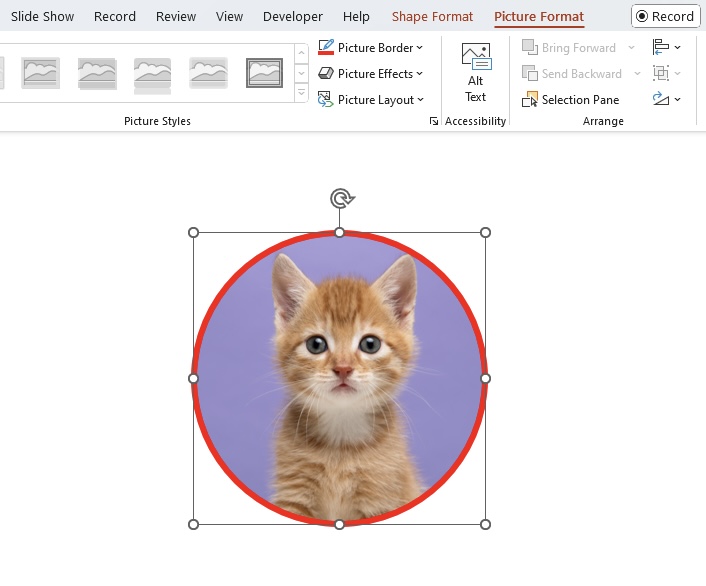Click the left-middle resize handle of picture
This screenshot has width=706, height=586.
click(x=193, y=378)
